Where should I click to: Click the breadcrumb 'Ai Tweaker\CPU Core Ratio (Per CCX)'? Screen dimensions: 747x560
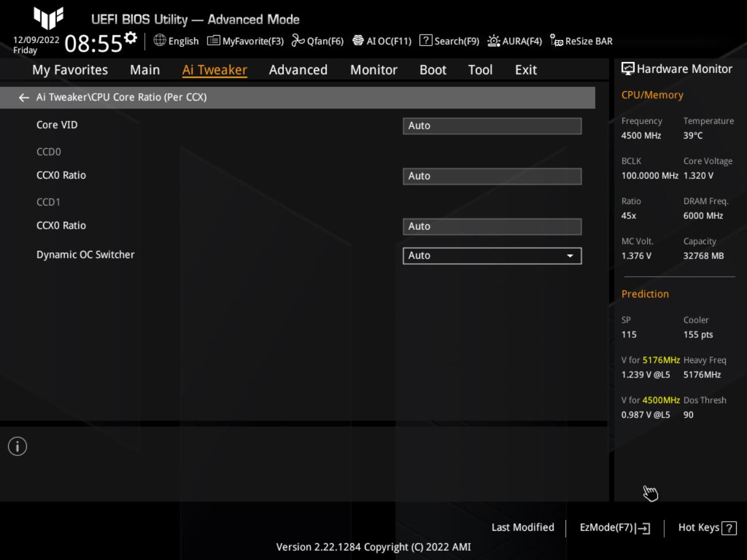(121, 97)
